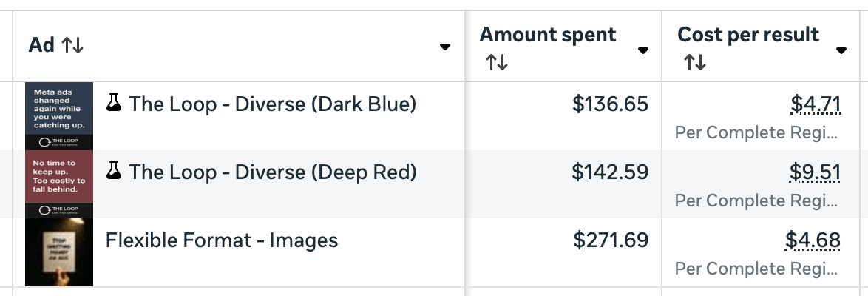Screen dimensions: 868x296
Task: Click sort arrows under Cost per result
Action: coord(695,63)
